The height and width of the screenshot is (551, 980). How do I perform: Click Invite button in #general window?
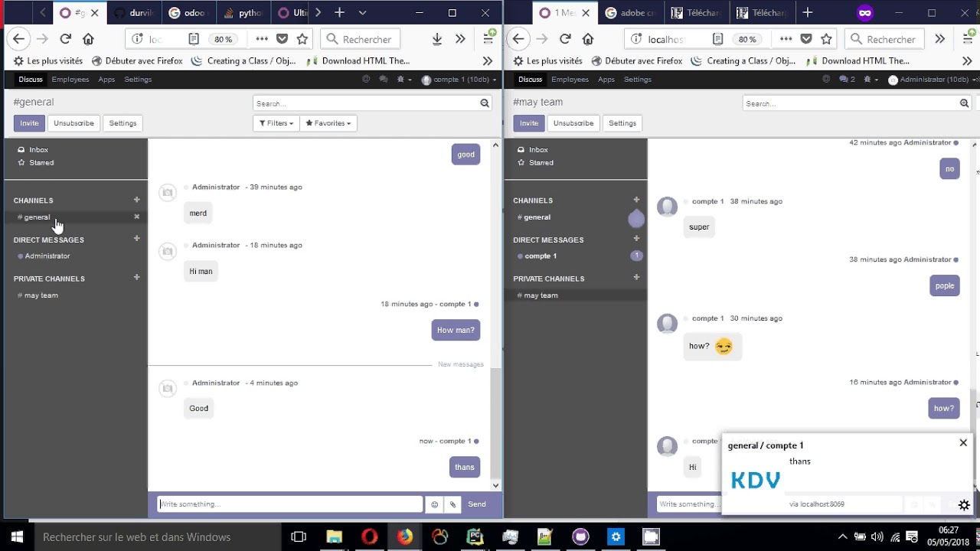(x=29, y=123)
